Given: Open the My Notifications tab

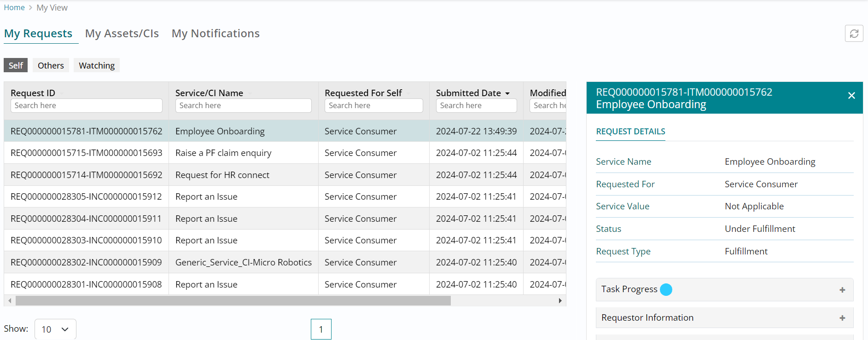Looking at the screenshot, I should 216,34.
